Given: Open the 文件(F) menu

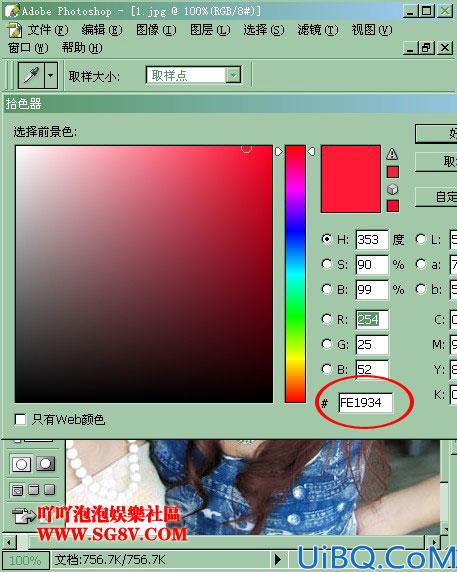Looking at the screenshot, I should pos(48,30).
